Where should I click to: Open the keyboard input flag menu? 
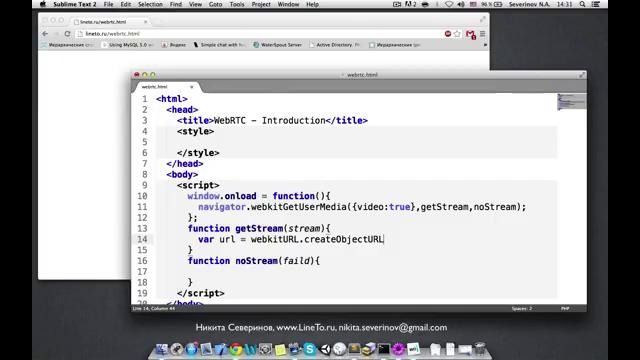(x=473, y=4)
